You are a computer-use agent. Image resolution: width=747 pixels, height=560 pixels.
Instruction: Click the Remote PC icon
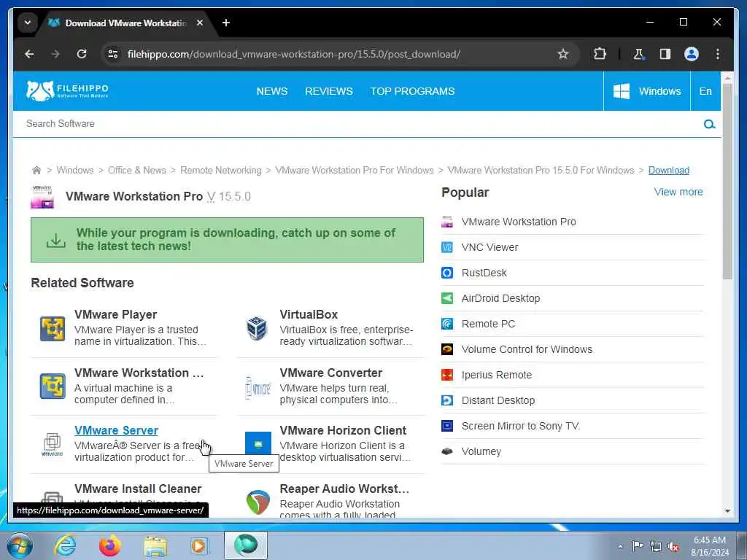coord(447,324)
